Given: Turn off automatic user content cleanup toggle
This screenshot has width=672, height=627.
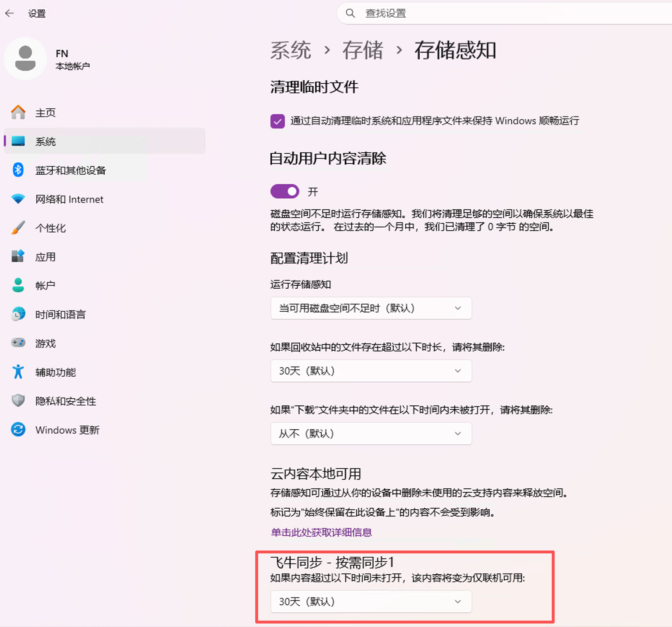Looking at the screenshot, I should pyautogui.click(x=285, y=192).
